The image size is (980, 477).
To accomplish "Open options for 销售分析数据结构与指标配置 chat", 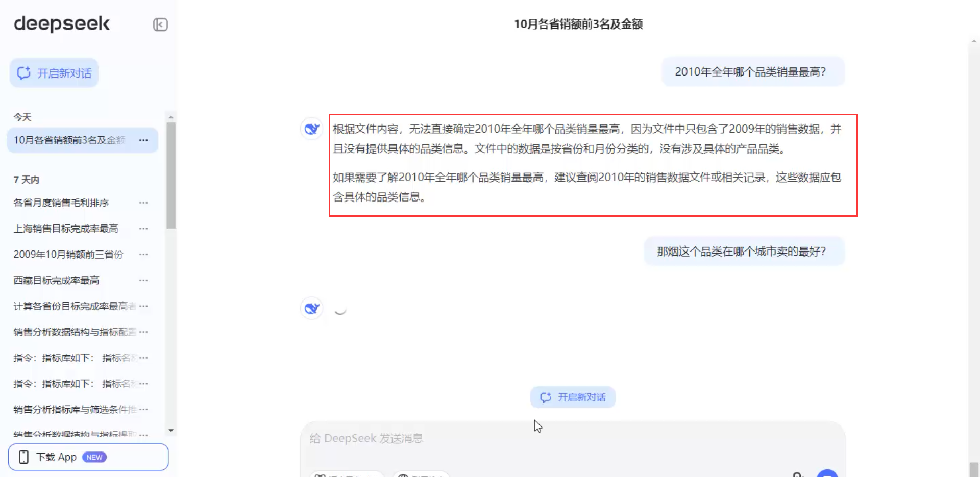I will pyautogui.click(x=143, y=332).
